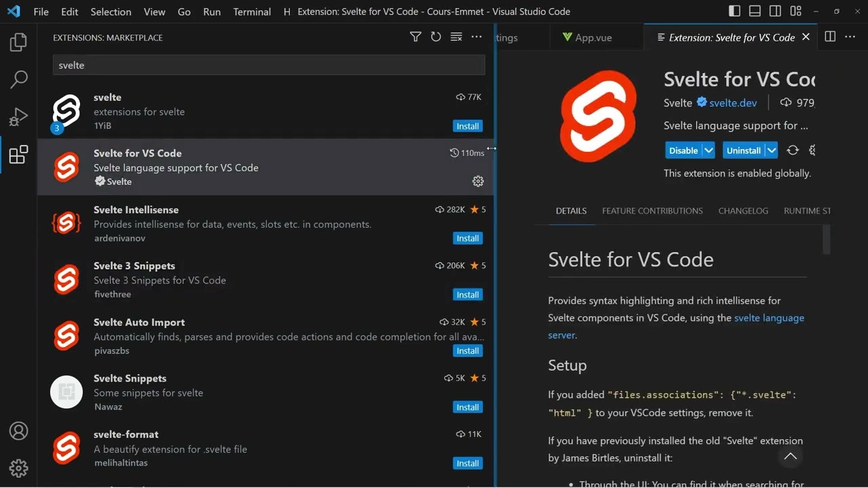Open the Terminal menu
The height and width of the screenshot is (488, 868).
pyautogui.click(x=252, y=12)
